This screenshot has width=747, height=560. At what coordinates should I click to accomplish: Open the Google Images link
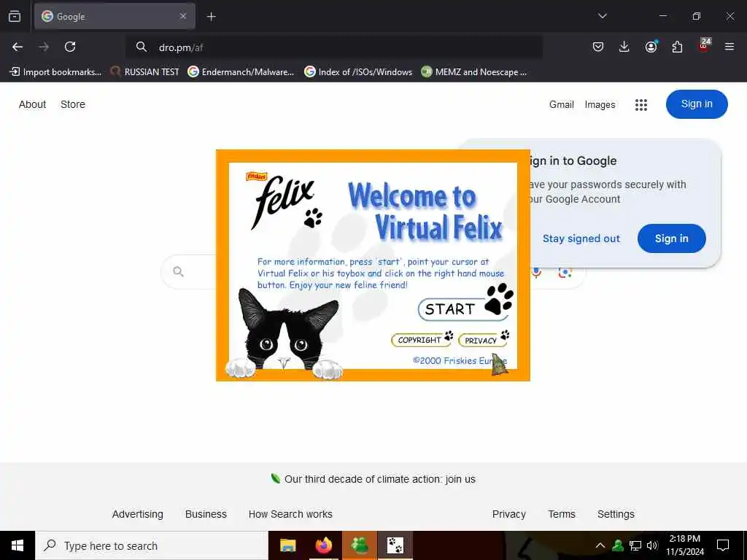point(600,104)
